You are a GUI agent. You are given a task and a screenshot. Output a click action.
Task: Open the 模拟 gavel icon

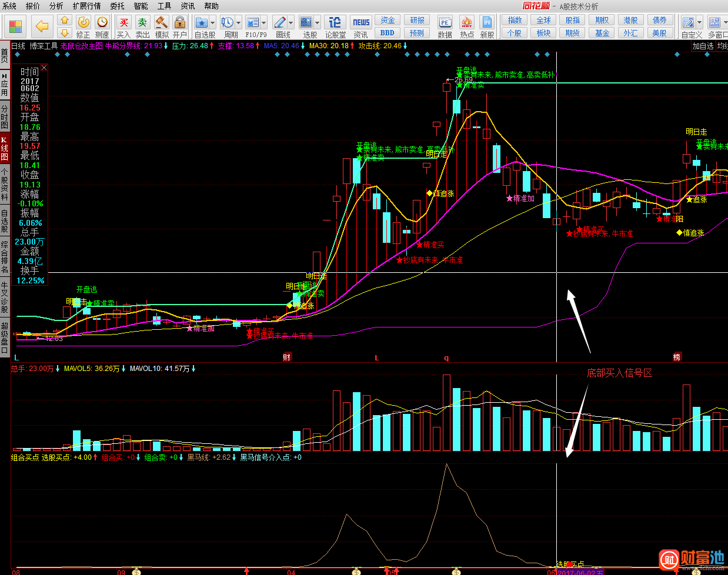coord(161,22)
